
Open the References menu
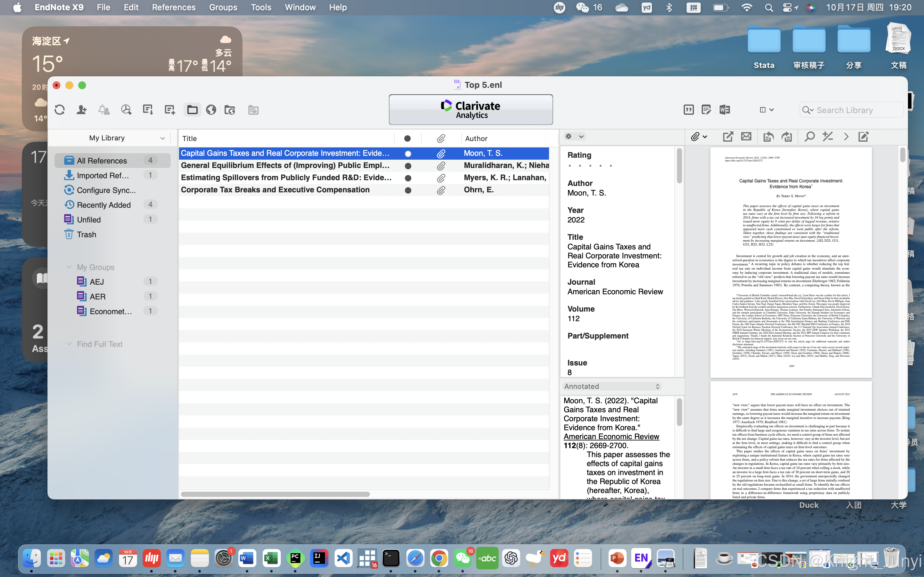tap(173, 7)
